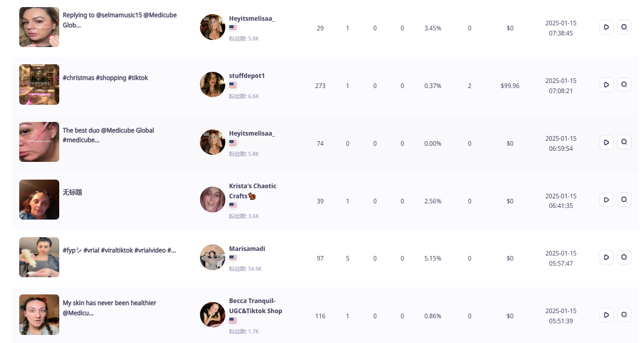Open the thumbnail of the untitled 无标题 video
This screenshot has width=644, height=343.
(x=39, y=200)
